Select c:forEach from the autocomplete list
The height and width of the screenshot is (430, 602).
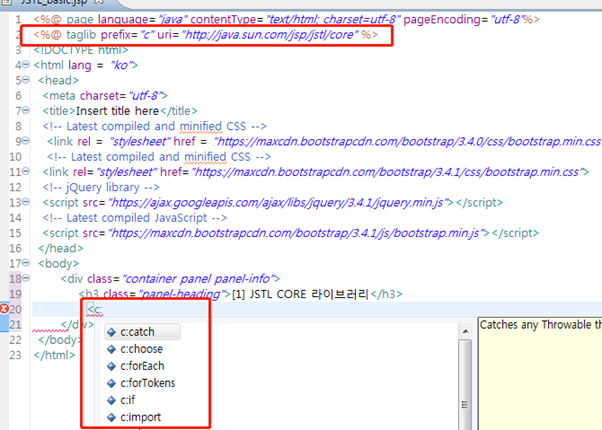click(142, 366)
